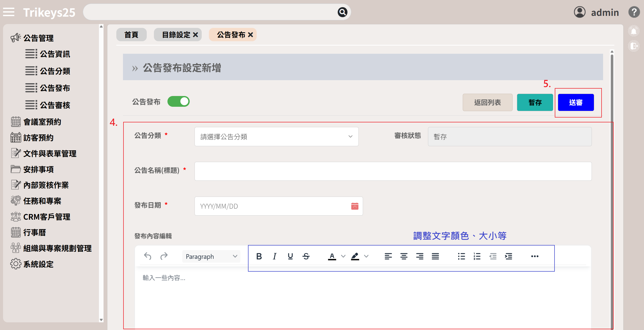
Task: Click the highlight color marker icon
Action: (x=355, y=256)
